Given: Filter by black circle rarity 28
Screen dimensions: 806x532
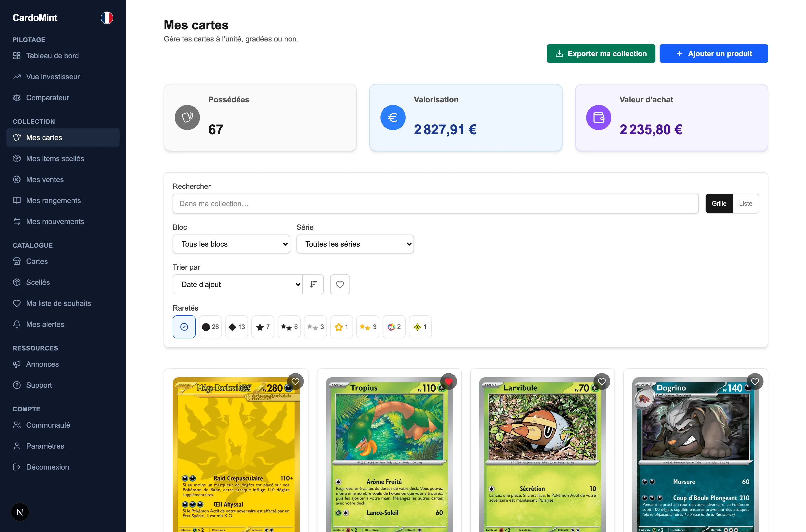Looking at the screenshot, I should pos(210,327).
